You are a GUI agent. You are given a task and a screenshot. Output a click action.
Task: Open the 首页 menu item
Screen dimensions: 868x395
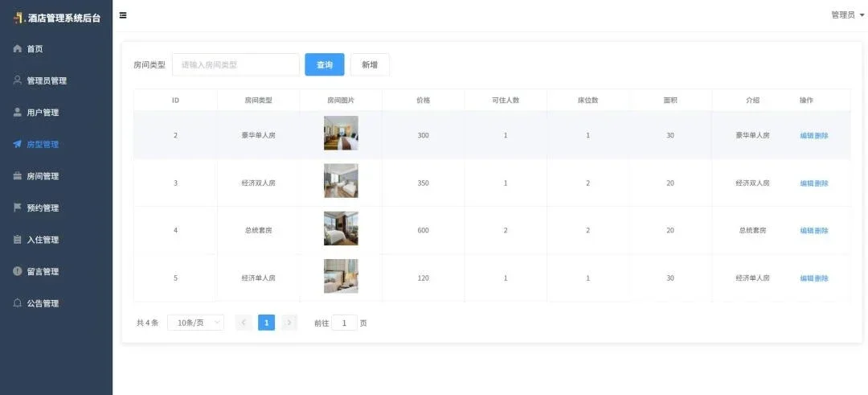click(x=56, y=49)
